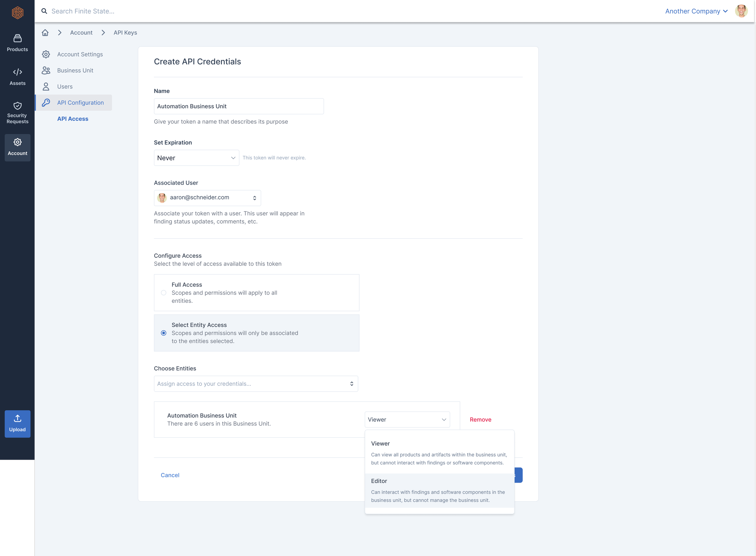Open the Associated User selector

pos(207,198)
